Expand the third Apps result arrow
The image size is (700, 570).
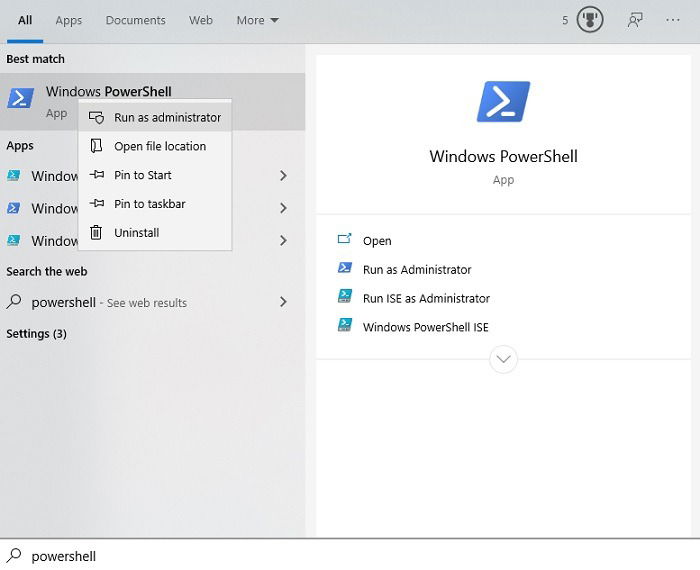pos(283,241)
